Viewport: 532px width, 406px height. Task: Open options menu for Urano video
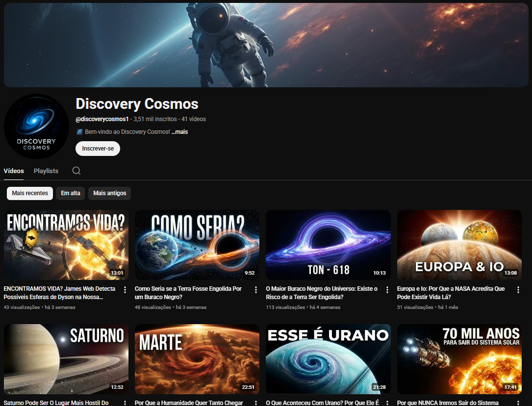[x=387, y=403]
